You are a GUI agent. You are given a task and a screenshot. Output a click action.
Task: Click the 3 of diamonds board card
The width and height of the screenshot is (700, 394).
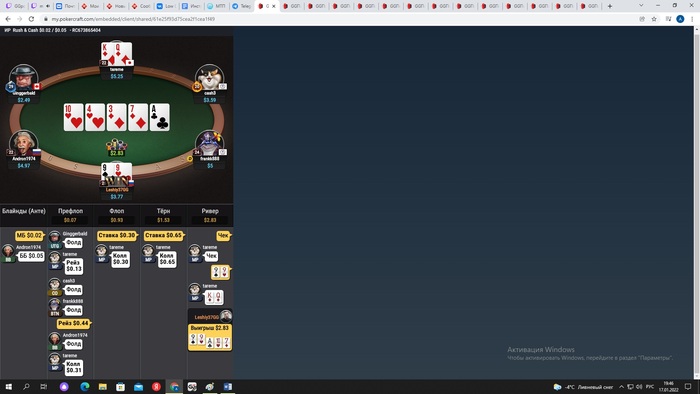(x=117, y=117)
